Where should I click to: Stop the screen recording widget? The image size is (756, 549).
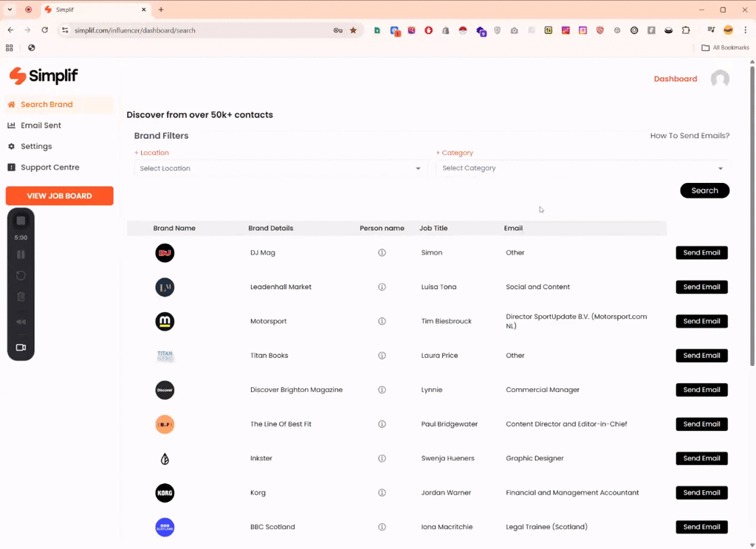pyautogui.click(x=21, y=221)
